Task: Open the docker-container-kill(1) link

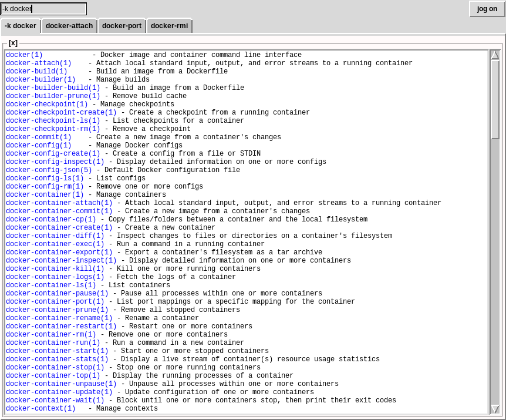Action: click(x=55, y=269)
